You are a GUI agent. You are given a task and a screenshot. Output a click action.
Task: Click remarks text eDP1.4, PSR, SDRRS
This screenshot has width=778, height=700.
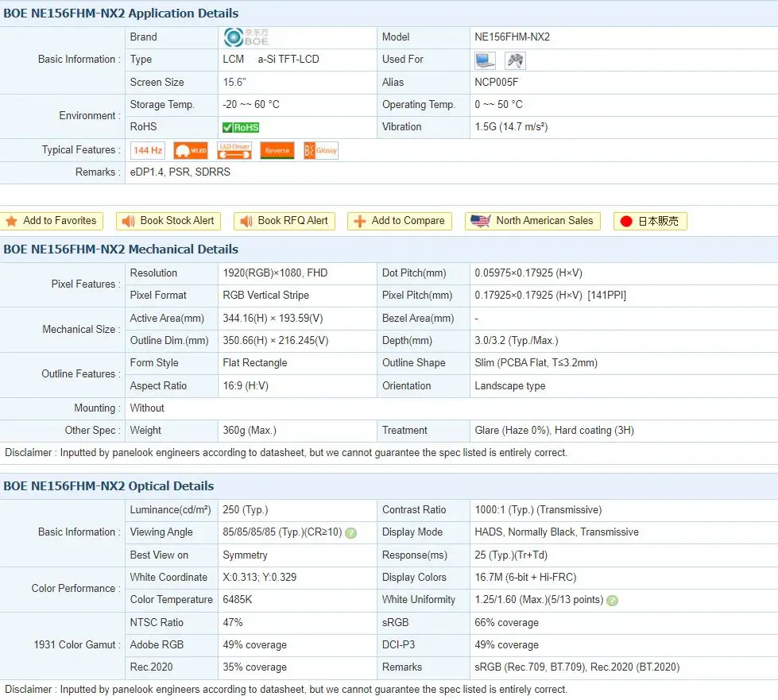pyautogui.click(x=180, y=172)
